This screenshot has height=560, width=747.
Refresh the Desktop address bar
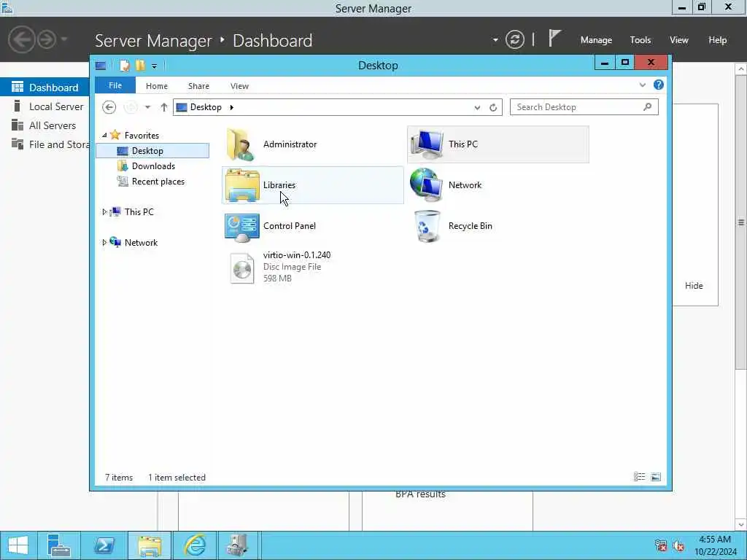click(493, 108)
